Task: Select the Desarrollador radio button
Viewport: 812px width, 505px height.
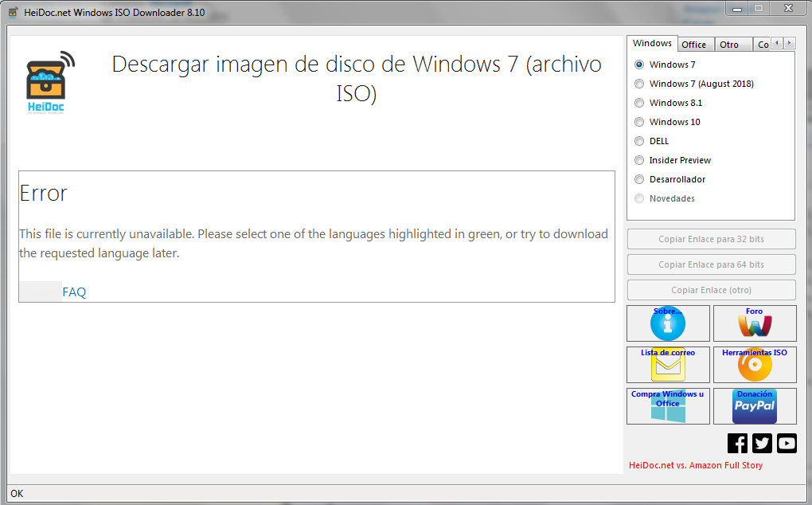Action: pyautogui.click(x=639, y=180)
